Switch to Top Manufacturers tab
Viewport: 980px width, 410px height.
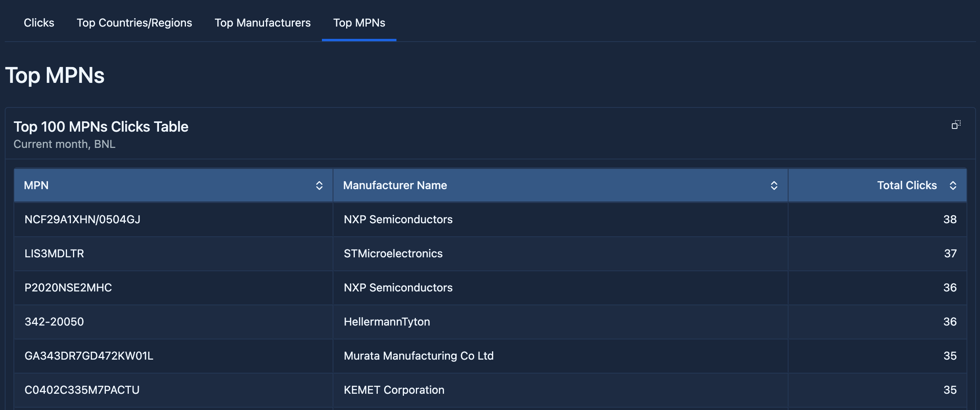tap(262, 23)
